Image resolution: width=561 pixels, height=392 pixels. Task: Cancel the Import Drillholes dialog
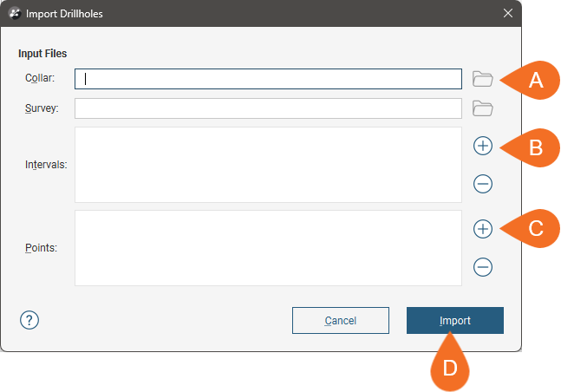coord(340,320)
